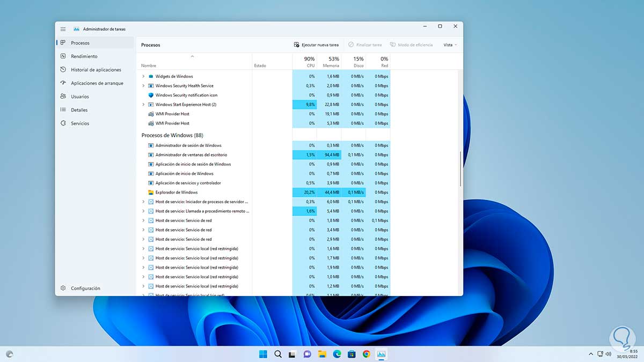Click the Rendimiento sidebar icon
This screenshot has width=644, height=362.
63,56
